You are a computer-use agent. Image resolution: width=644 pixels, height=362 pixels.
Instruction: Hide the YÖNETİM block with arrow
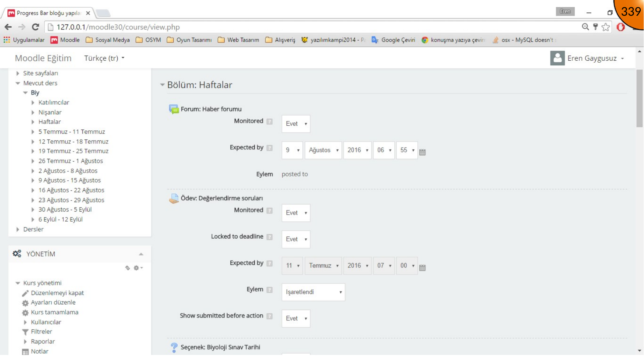coord(141,254)
